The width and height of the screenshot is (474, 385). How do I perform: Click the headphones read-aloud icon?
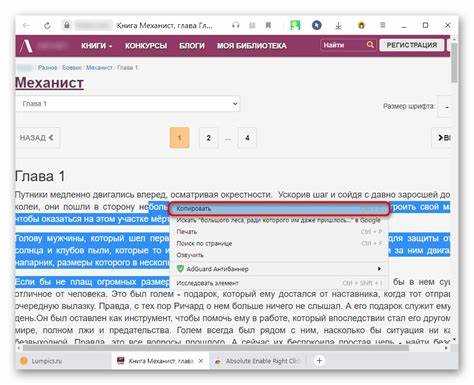pyautogui.click(x=236, y=25)
